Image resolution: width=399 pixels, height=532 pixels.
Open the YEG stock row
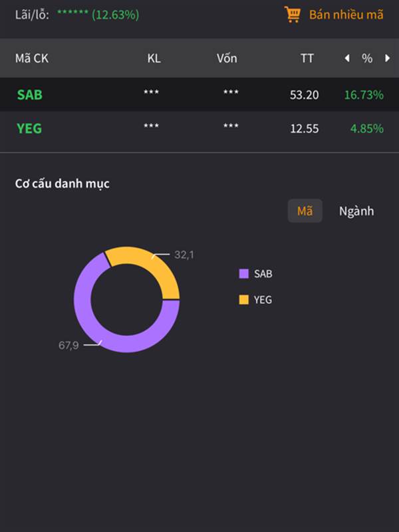coord(29,128)
